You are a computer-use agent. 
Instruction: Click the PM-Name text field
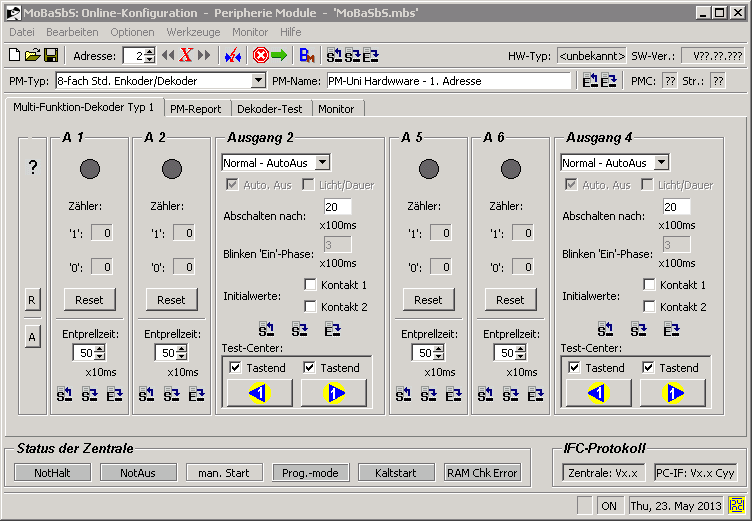pyautogui.click(x=447, y=81)
